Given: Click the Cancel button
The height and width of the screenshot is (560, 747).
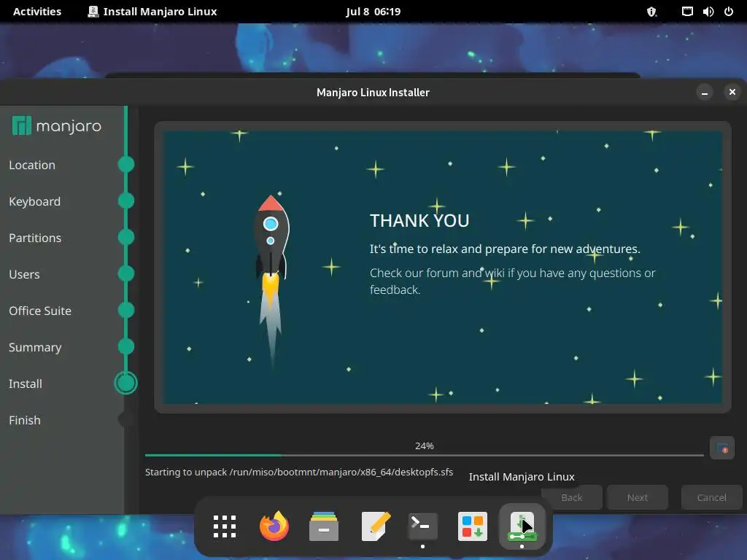Looking at the screenshot, I should [712, 497].
